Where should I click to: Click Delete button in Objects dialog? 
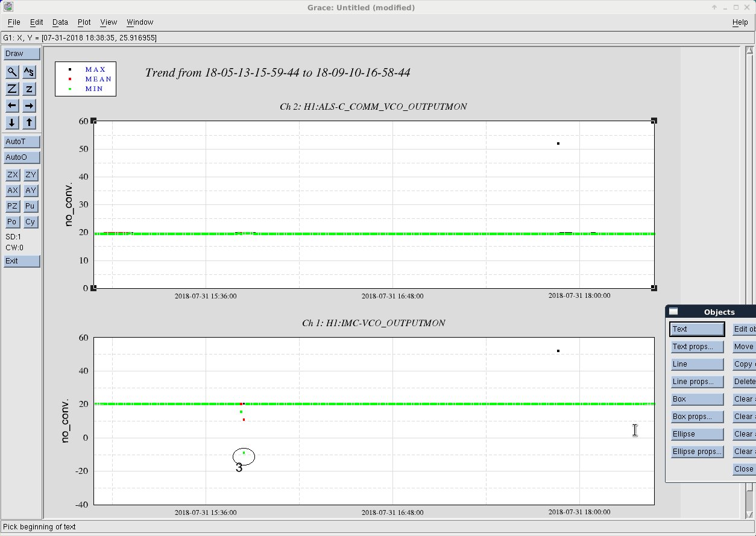(744, 382)
